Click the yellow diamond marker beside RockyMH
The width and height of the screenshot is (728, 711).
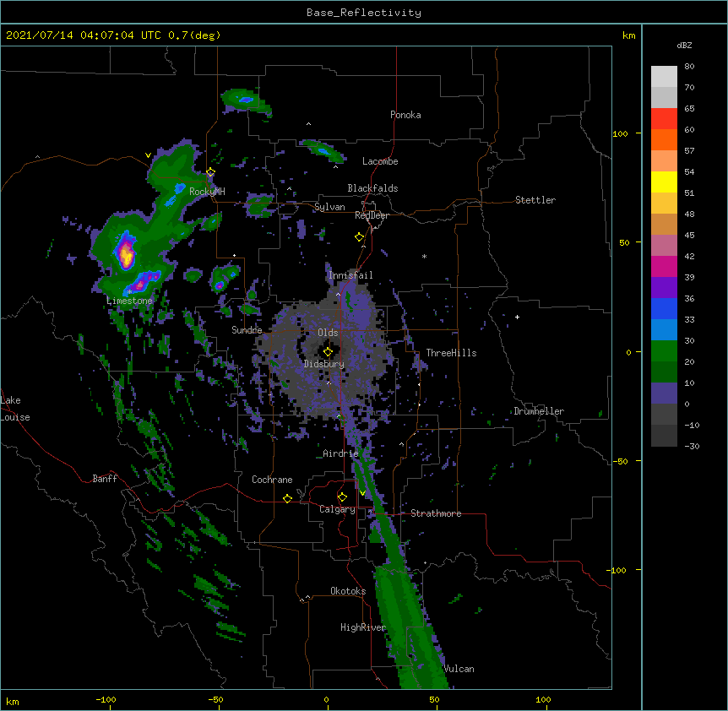tap(210, 172)
